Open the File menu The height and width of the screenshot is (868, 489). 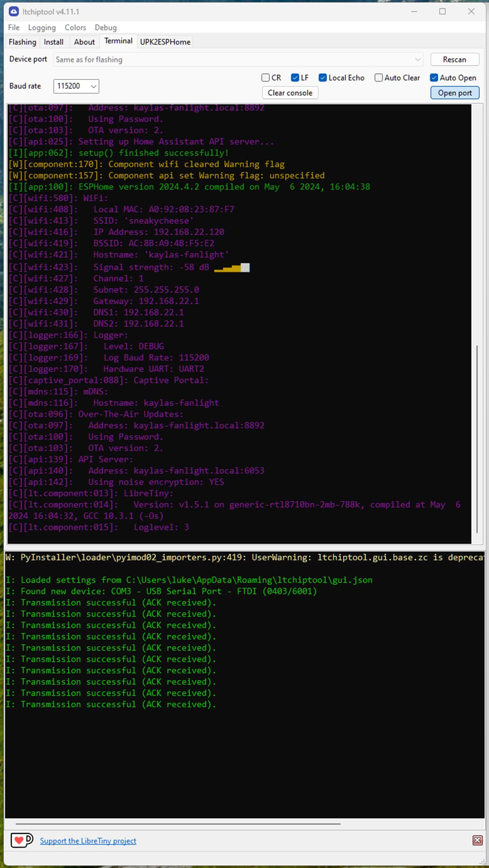click(x=14, y=27)
